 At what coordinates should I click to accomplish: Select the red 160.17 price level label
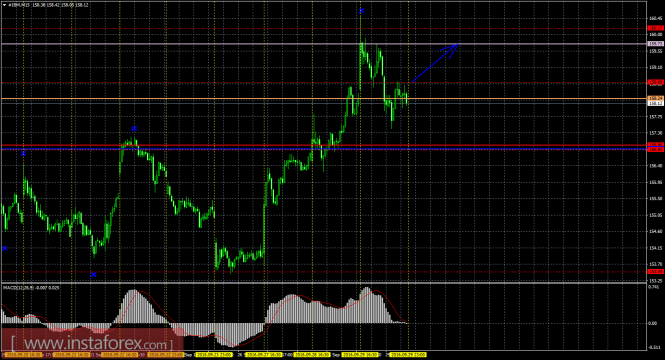coord(656,28)
